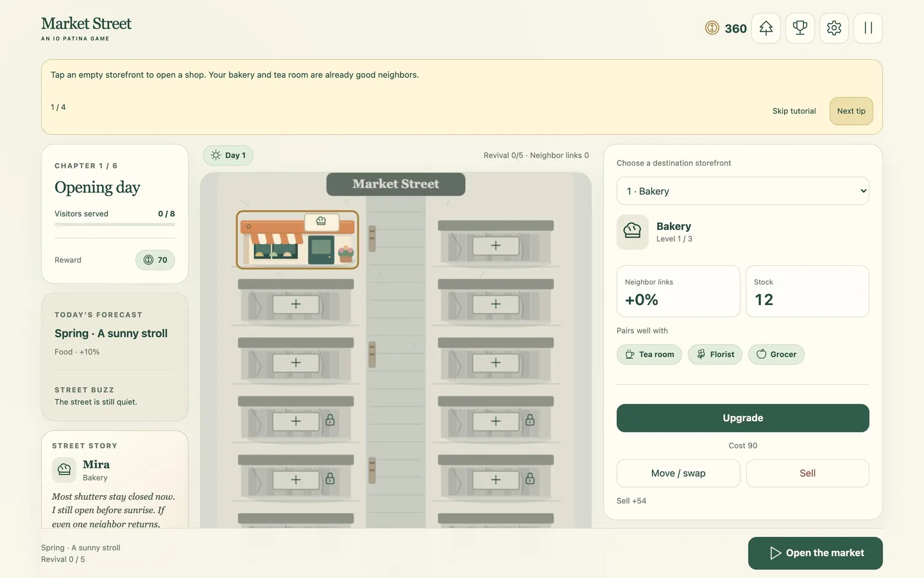This screenshot has width=924, height=578.
Task: Click the 'Pairs well with' label
Action: [642, 331]
